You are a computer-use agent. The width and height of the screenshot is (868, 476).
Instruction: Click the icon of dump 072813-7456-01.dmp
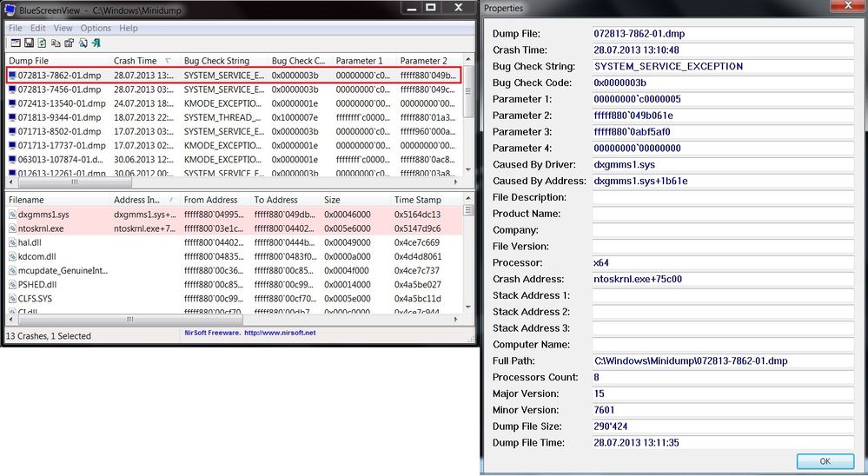pyautogui.click(x=12, y=89)
